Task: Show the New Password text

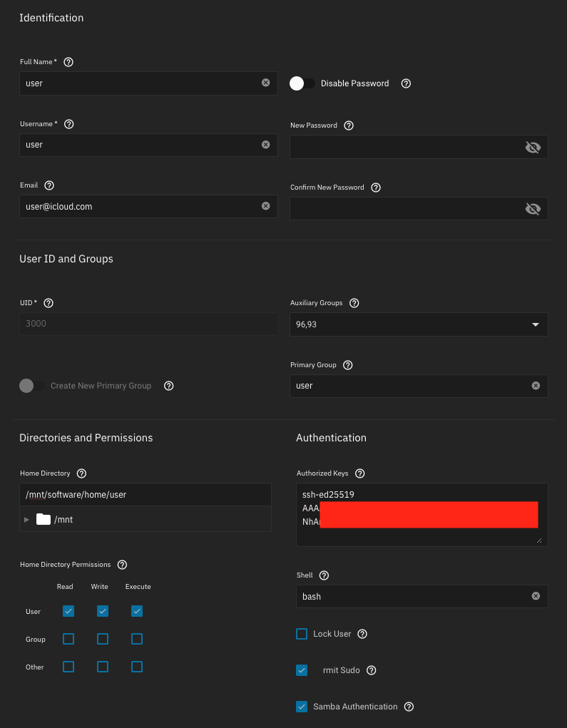Action: point(533,147)
